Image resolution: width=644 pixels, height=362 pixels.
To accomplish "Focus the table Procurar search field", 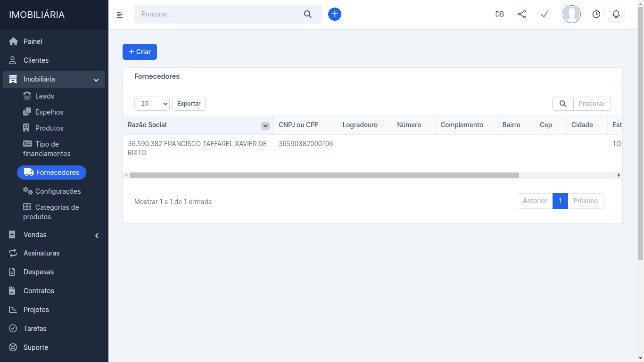I will point(592,104).
